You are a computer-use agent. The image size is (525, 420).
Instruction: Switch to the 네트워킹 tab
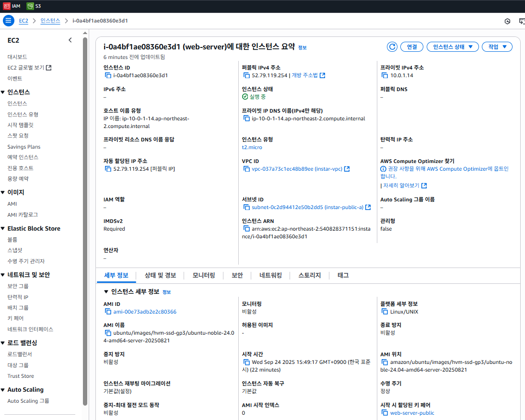270,275
